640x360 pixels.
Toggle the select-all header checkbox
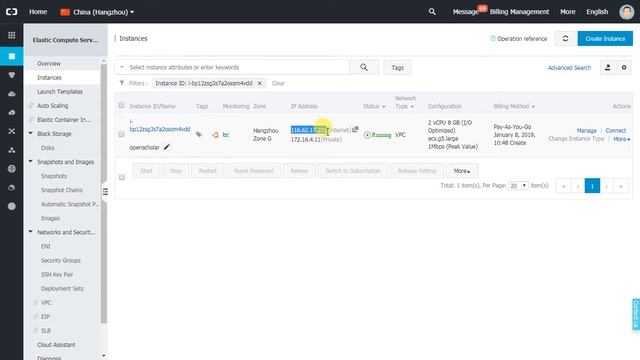pos(121,105)
